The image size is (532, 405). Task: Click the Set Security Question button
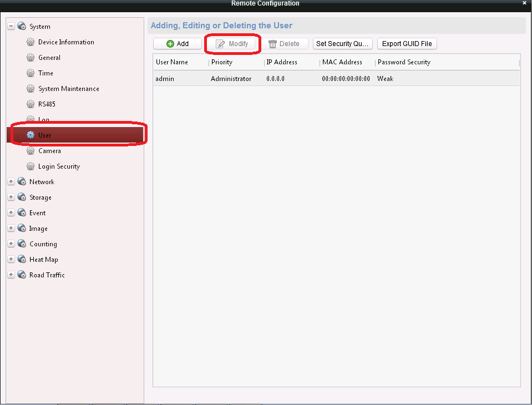click(342, 44)
